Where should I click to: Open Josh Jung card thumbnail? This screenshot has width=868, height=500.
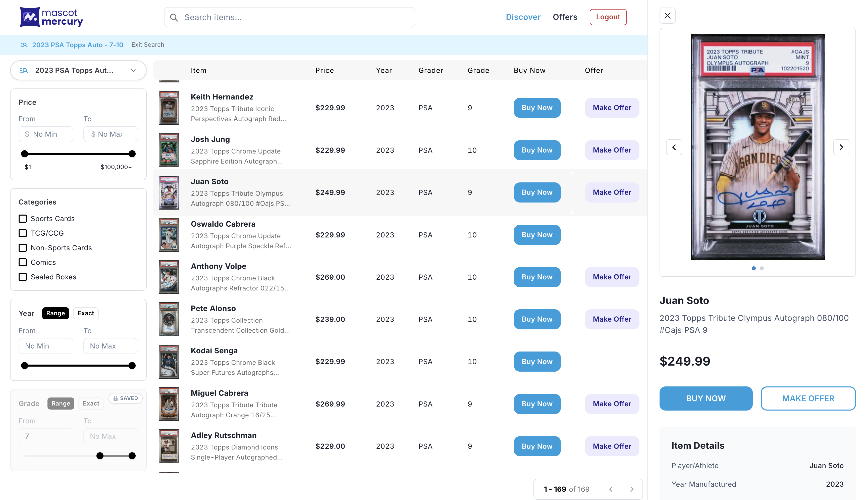pyautogui.click(x=169, y=150)
